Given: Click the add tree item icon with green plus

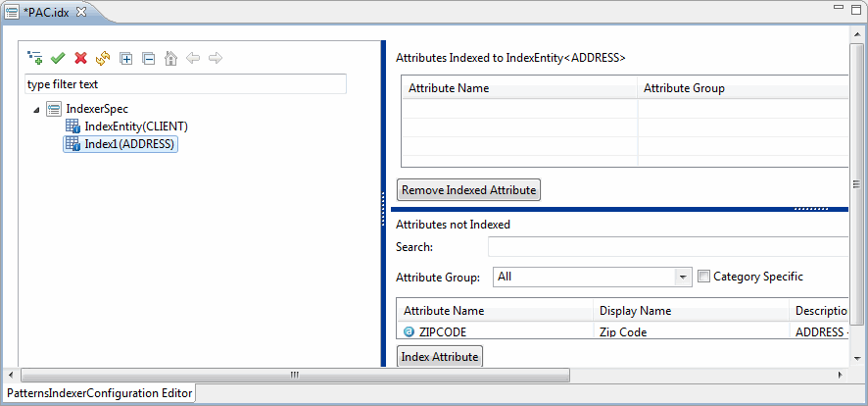Looking at the screenshot, I should [34, 58].
